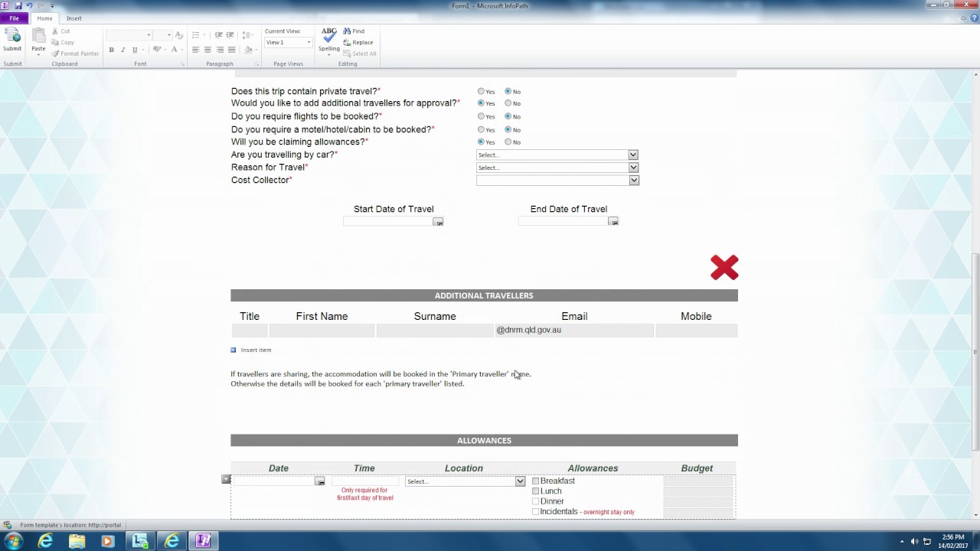Open the allowances Date calendar picker

(x=320, y=481)
